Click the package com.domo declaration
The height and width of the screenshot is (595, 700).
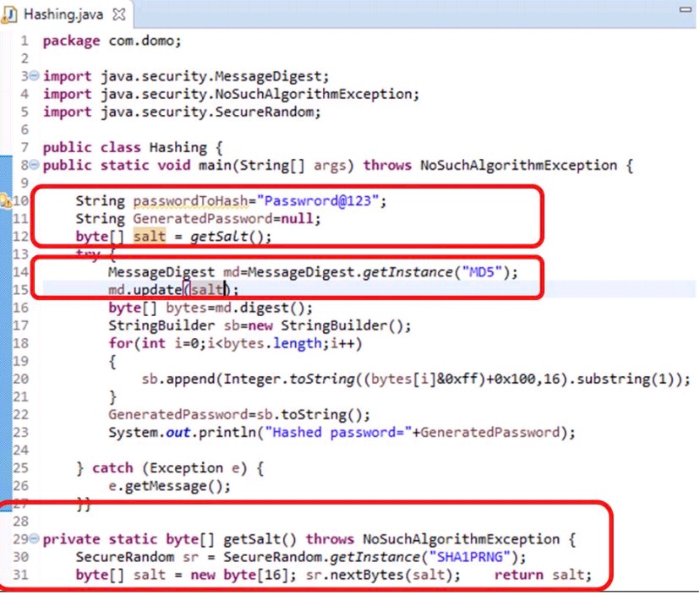point(112,41)
